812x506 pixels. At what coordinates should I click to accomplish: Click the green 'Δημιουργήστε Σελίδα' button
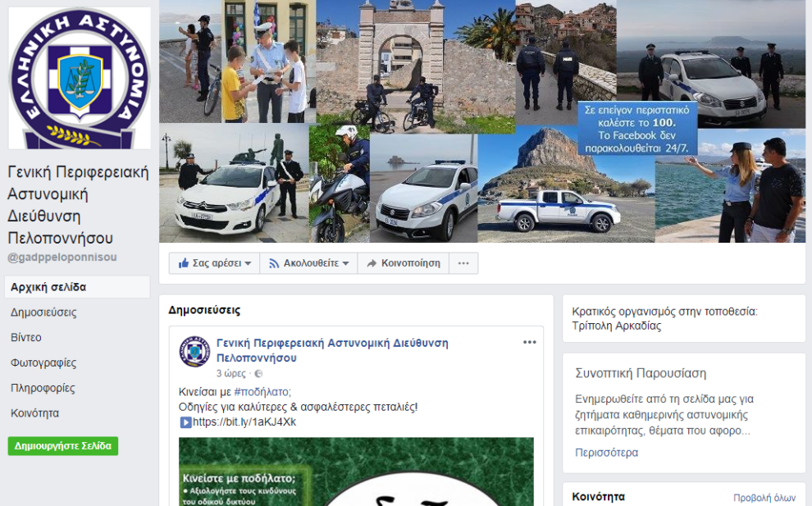[x=62, y=446]
